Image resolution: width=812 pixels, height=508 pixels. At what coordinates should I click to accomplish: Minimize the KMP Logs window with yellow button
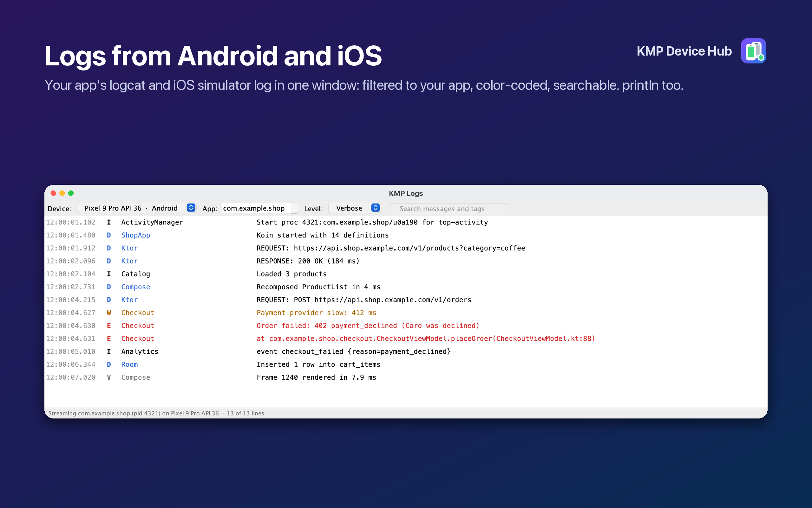(x=62, y=193)
